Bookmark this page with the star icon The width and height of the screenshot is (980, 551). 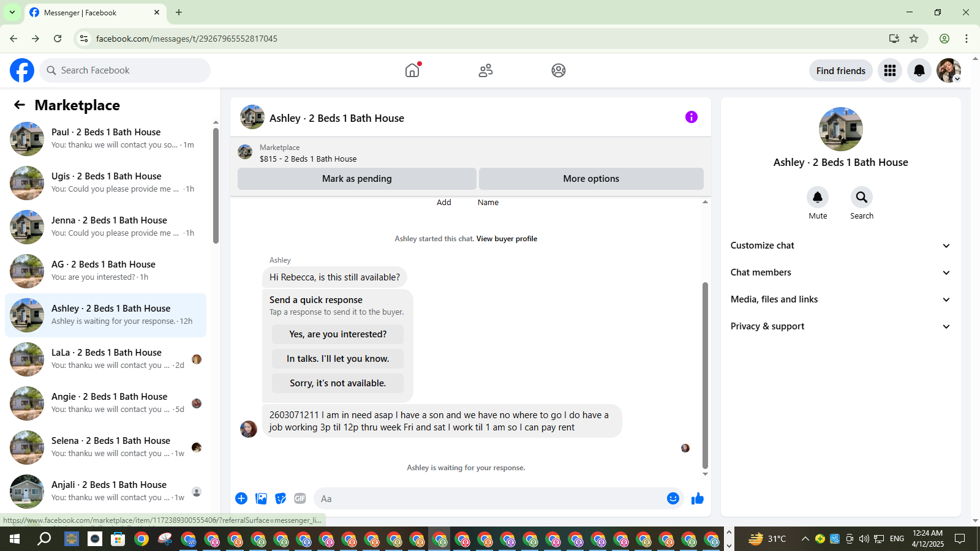[914, 39]
